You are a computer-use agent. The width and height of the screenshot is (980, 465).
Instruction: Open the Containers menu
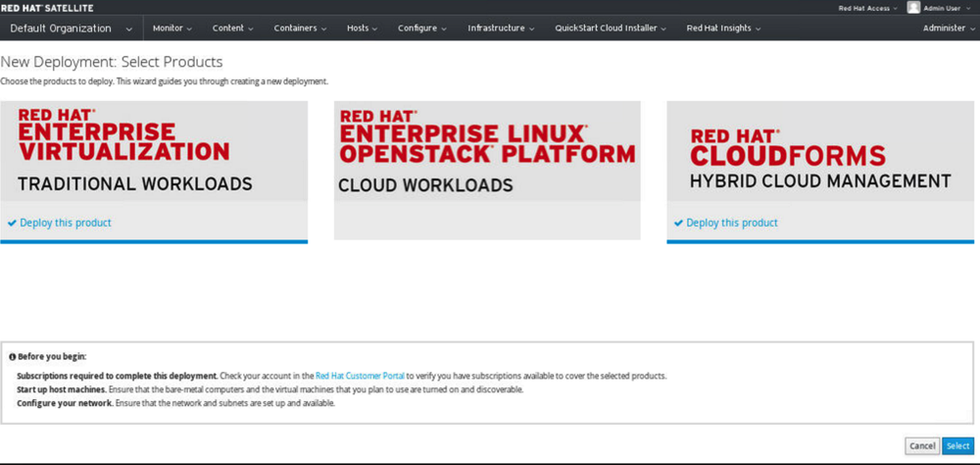click(x=300, y=28)
